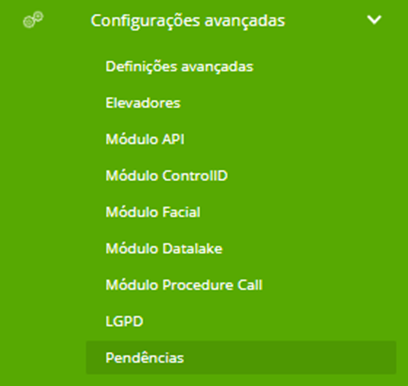
Task: Navigate to the LGPD page
Action: (x=124, y=321)
